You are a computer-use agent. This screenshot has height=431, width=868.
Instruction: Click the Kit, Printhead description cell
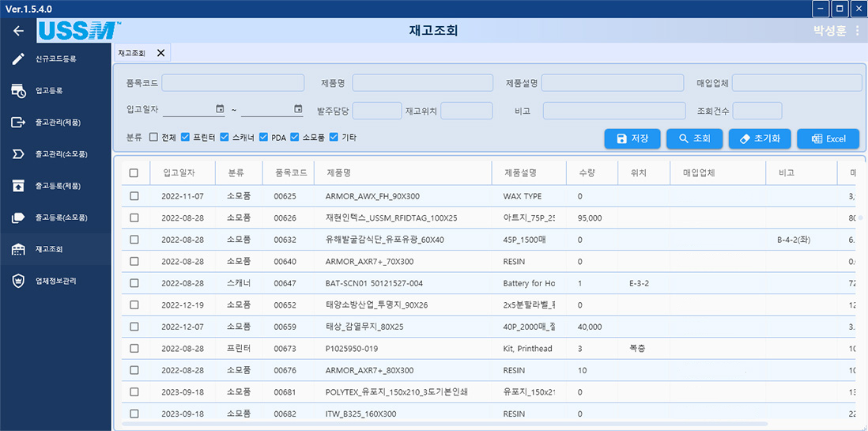coord(527,349)
